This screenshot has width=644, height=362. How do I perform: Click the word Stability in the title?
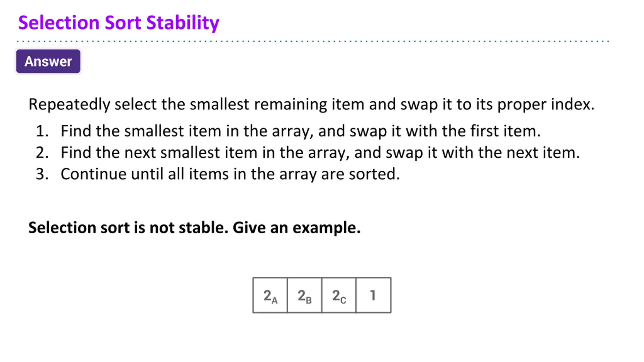183,23
